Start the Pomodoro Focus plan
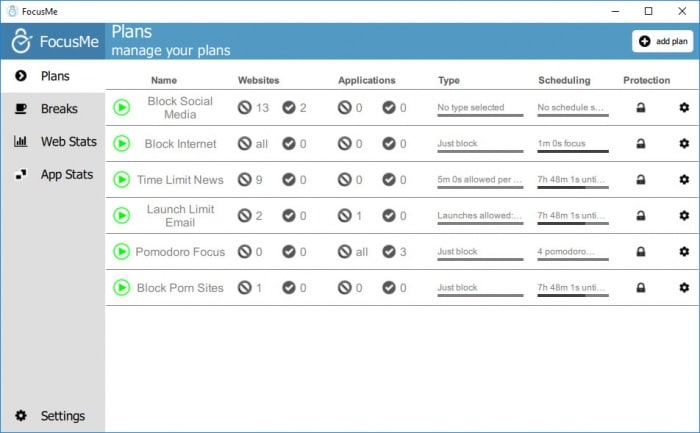This screenshot has width=700, height=433. (x=121, y=252)
